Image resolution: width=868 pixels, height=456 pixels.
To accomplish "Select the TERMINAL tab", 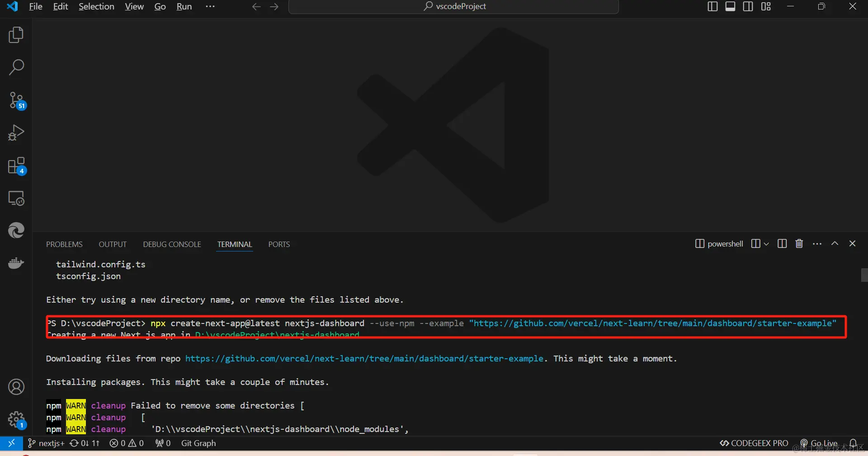I will (x=235, y=244).
